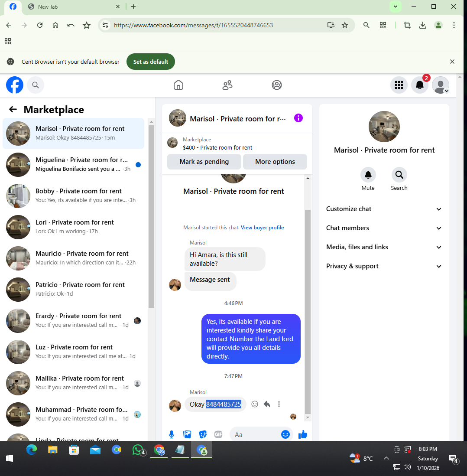Go back from Marketplace chats

point(13,109)
